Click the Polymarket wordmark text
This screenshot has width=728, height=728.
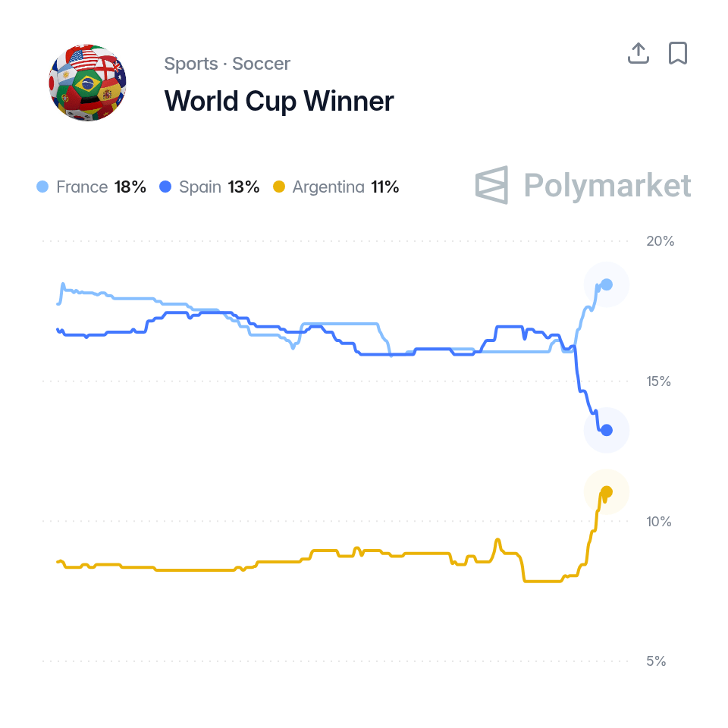tap(607, 185)
